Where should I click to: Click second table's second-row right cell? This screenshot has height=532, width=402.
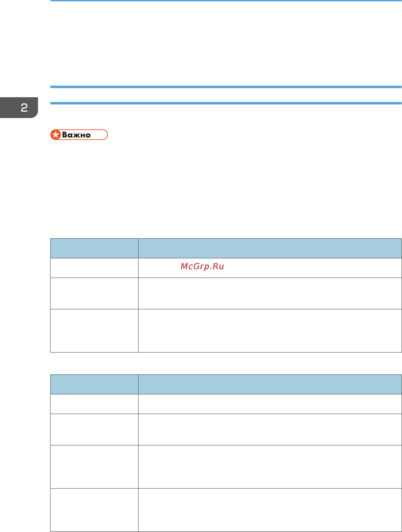pyautogui.click(x=270, y=430)
